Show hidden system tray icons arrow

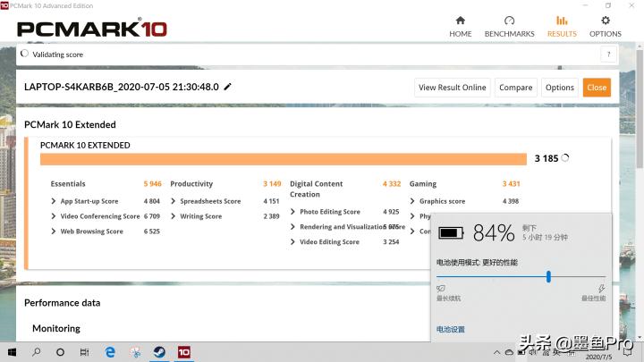[x=497, y=352]
